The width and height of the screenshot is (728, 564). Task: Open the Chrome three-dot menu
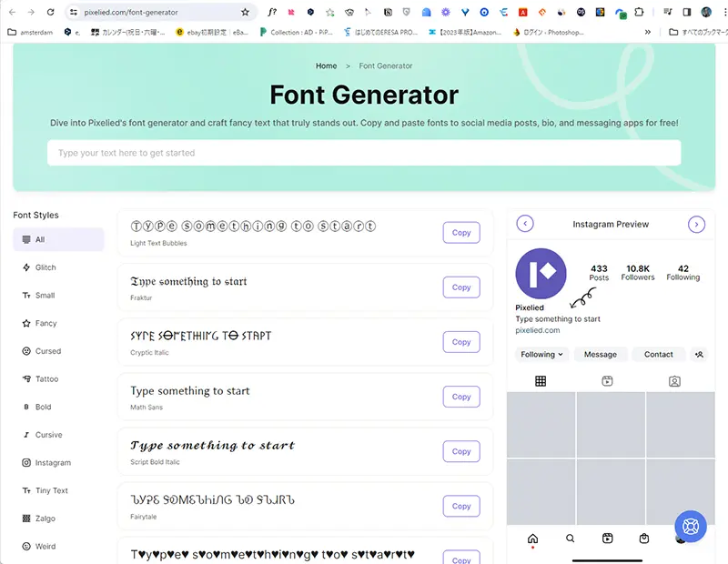(x=724, y=12)
